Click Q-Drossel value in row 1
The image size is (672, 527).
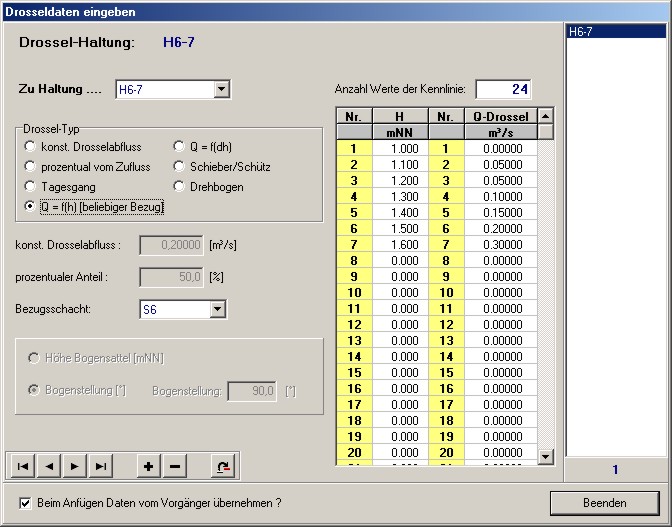501,149
